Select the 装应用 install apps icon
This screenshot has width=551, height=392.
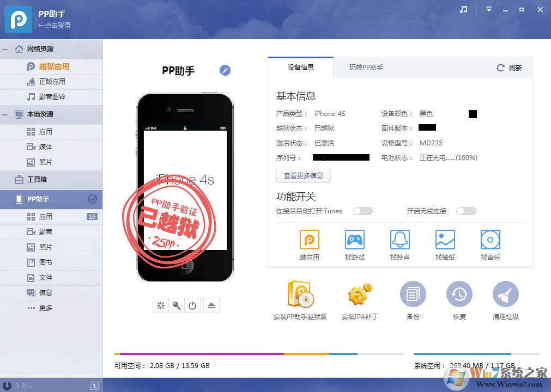point(309,240)
